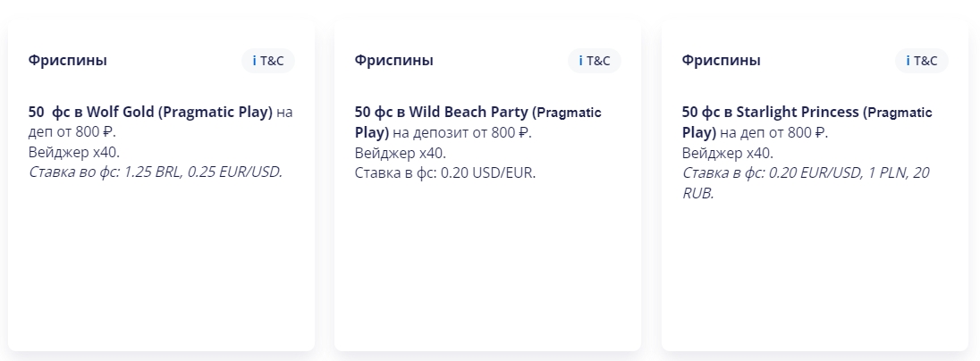Screen dimensions: 980x361
Task: Click the Фриспины heading above the Starlight Princess offer
Action: (x=721, y=61)
